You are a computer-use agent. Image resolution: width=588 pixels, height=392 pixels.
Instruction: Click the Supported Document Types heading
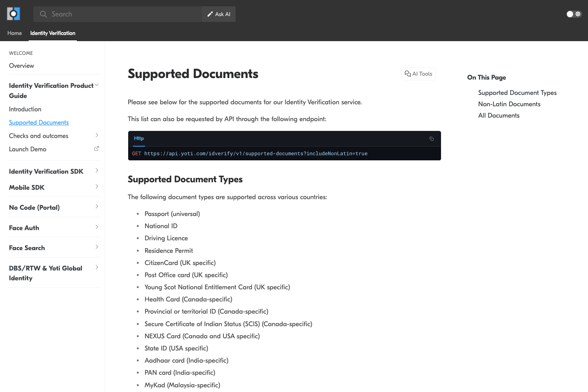(x=185, y=179)
